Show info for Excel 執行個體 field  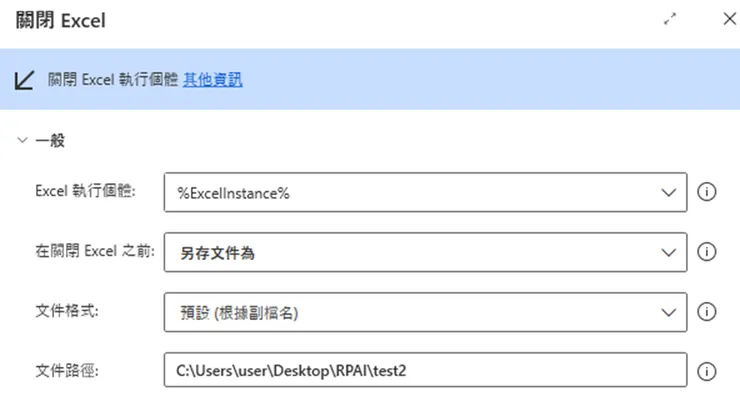706,192
